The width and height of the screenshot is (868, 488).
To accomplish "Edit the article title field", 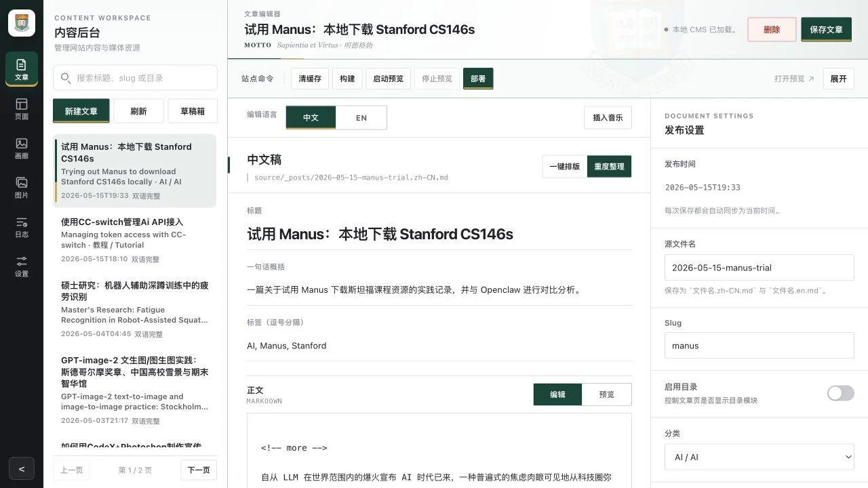I will coord(439,235).
